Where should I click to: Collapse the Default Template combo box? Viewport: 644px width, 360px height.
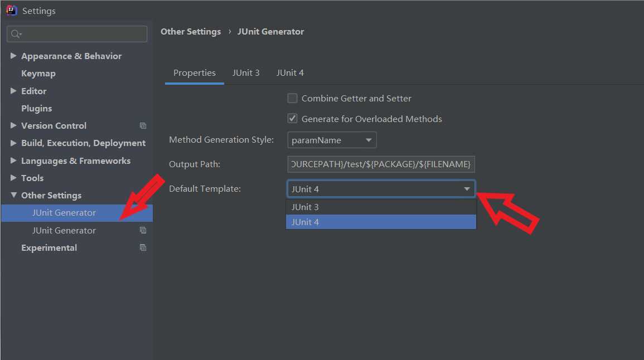[x=381, y=189]
